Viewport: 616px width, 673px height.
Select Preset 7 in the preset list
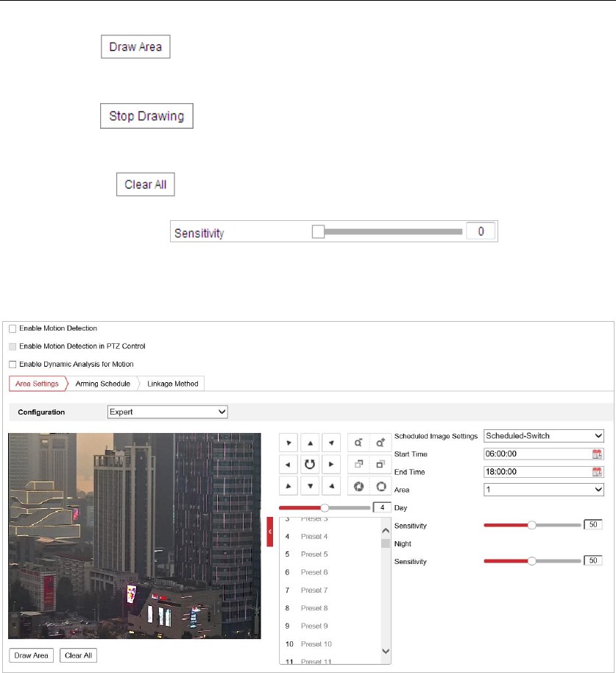314,590
